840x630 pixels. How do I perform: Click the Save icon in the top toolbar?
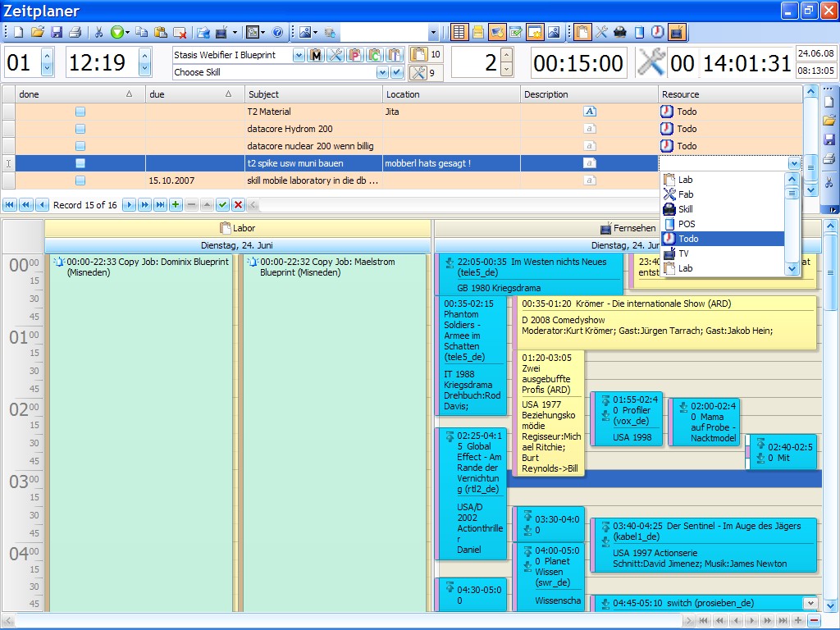(x=57, y=33)
